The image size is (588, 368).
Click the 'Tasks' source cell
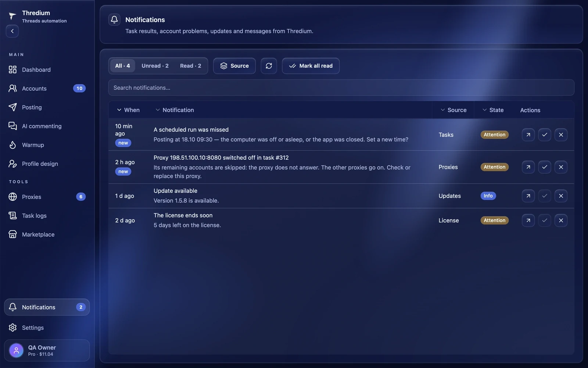coord(446,135)
